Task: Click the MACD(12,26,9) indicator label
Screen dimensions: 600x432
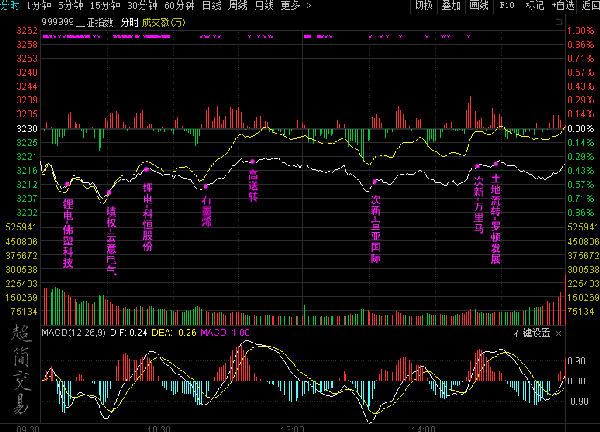Action: [73, 333]
